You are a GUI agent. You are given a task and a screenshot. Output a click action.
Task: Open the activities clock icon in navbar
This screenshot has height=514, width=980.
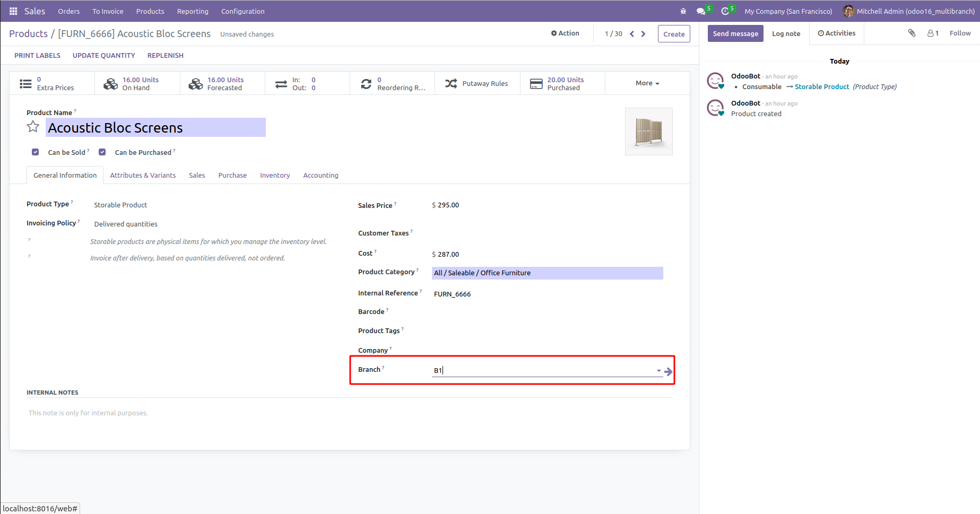[x=725, y=11]
